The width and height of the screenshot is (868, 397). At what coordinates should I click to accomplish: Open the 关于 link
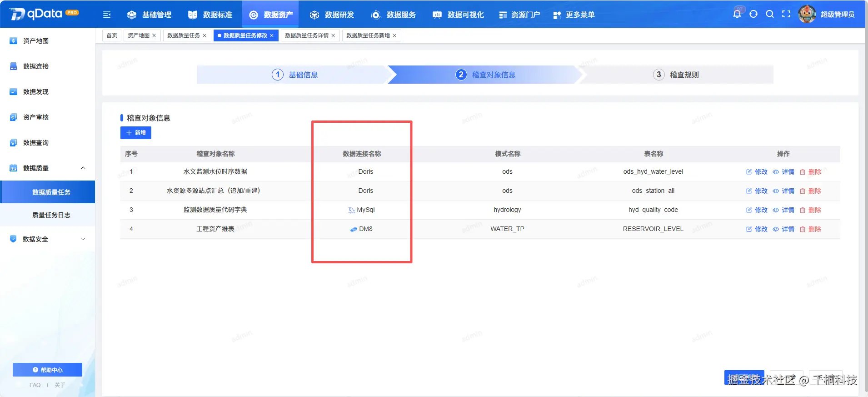click(60, 385)
